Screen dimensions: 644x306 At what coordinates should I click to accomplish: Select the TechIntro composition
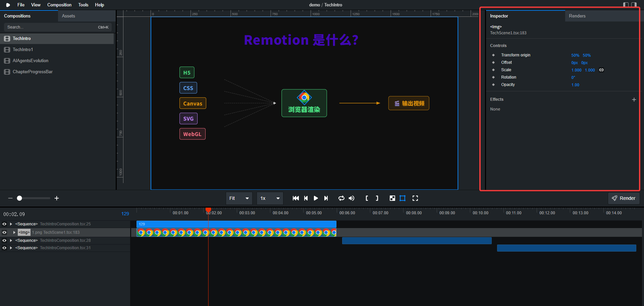[57, 39]
